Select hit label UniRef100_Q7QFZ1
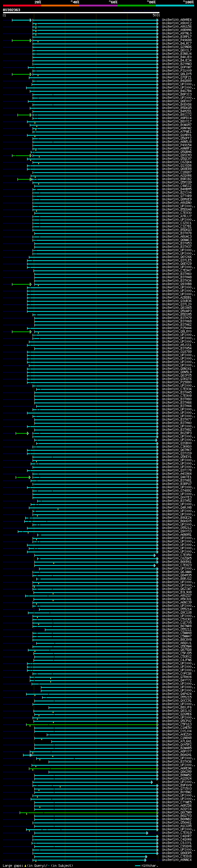The image size is (197, 868). (x=176, y=78)
